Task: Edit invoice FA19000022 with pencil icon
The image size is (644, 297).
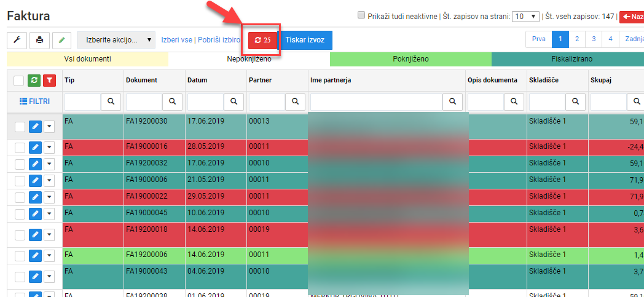Action: click(35, 197)
